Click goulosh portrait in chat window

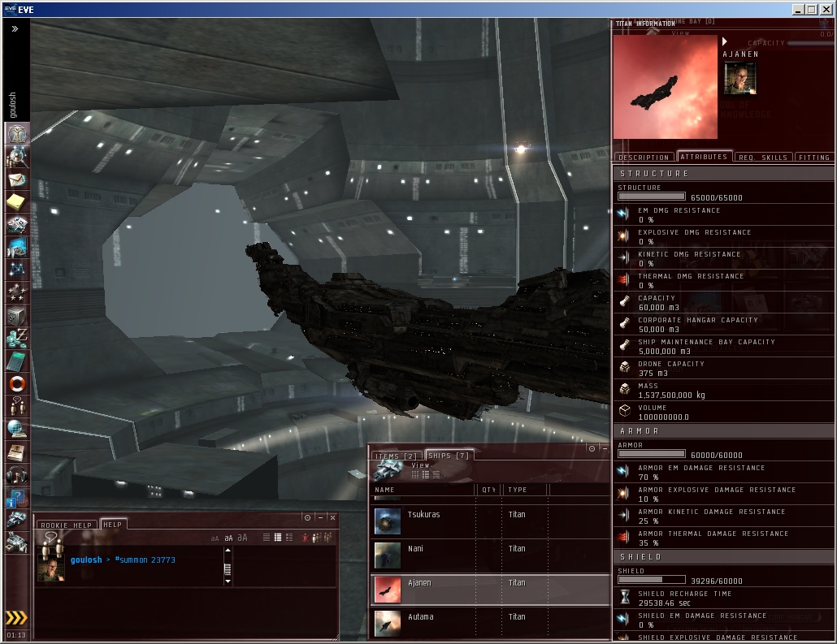tap(51, 568)
